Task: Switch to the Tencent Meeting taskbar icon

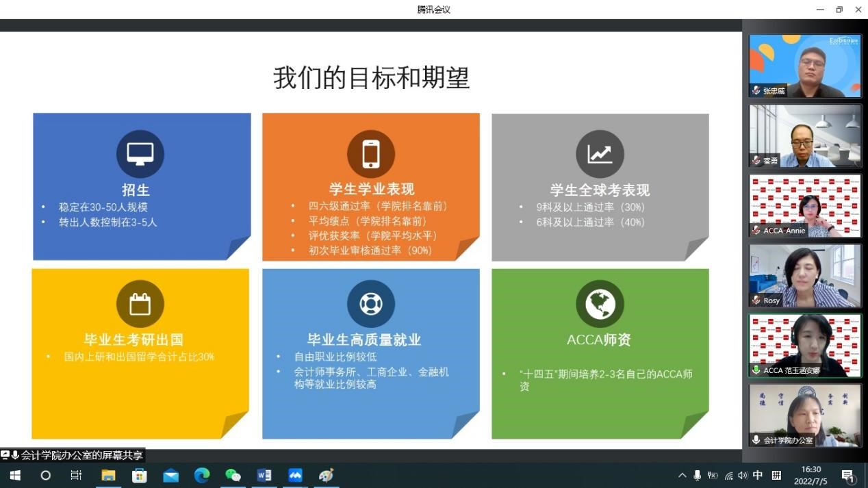Action: (x=295, y=475)
